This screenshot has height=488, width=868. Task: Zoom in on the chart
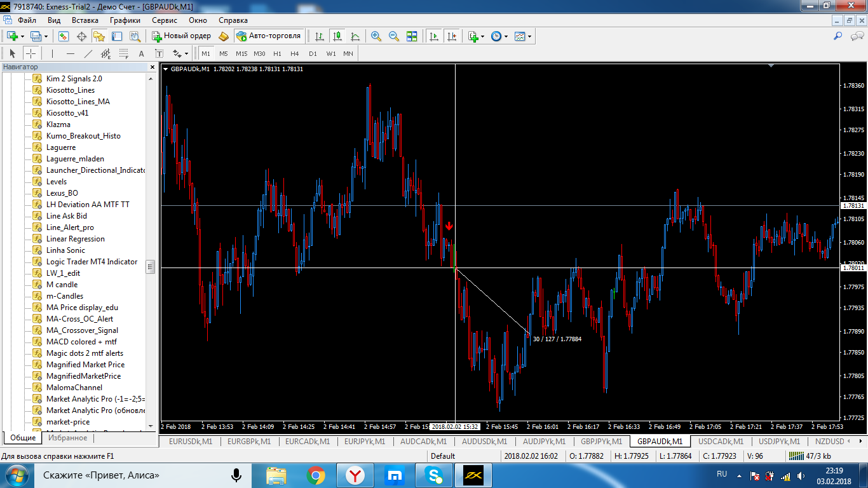click(376, 36)
